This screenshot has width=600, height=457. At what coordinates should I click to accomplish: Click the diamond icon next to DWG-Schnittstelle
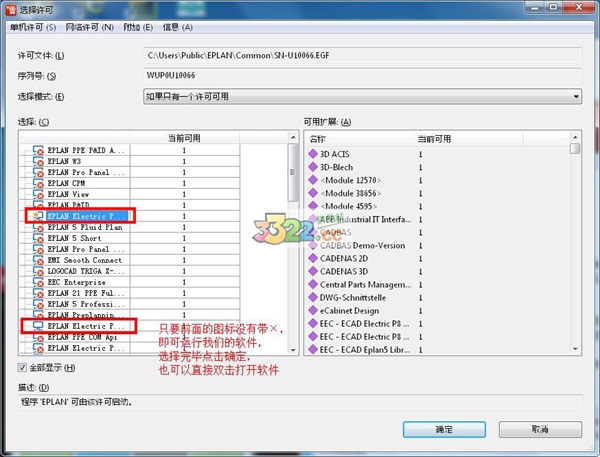pyautogui.click(x=313, y=297)
